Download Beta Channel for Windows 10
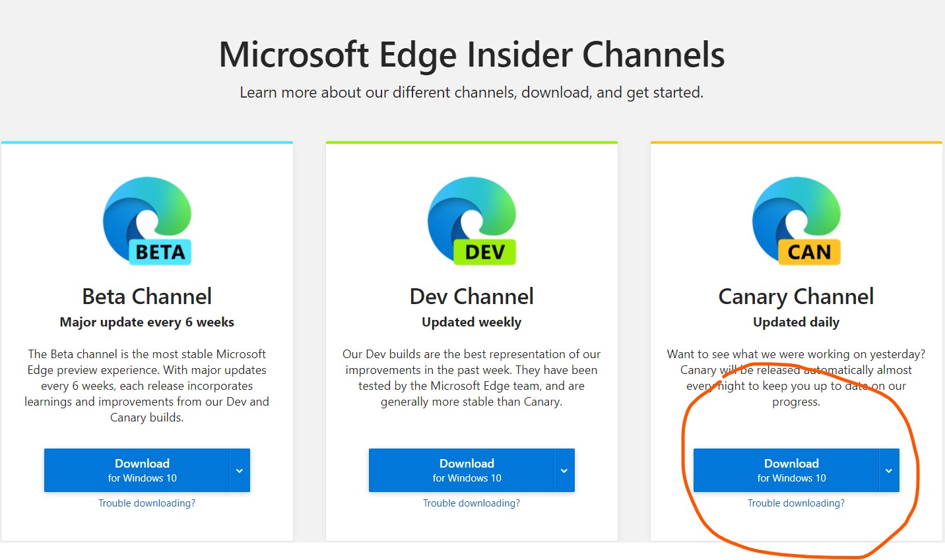Screen dimensions: 945x560 [x=137, y=470]
